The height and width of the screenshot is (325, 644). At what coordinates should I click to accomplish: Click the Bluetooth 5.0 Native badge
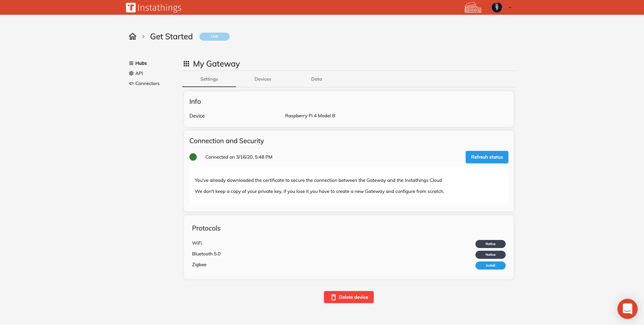coord(491,255)
